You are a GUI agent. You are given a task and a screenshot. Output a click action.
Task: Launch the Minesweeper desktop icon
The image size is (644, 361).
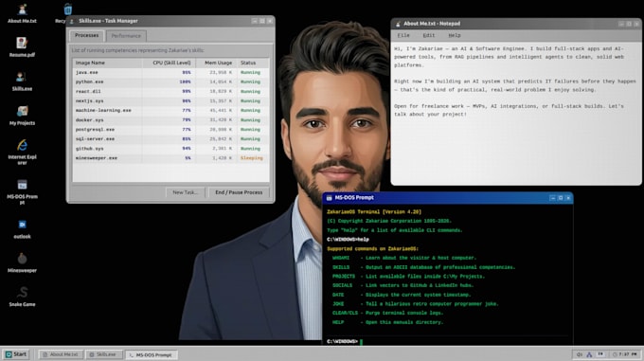click(22, 262)
